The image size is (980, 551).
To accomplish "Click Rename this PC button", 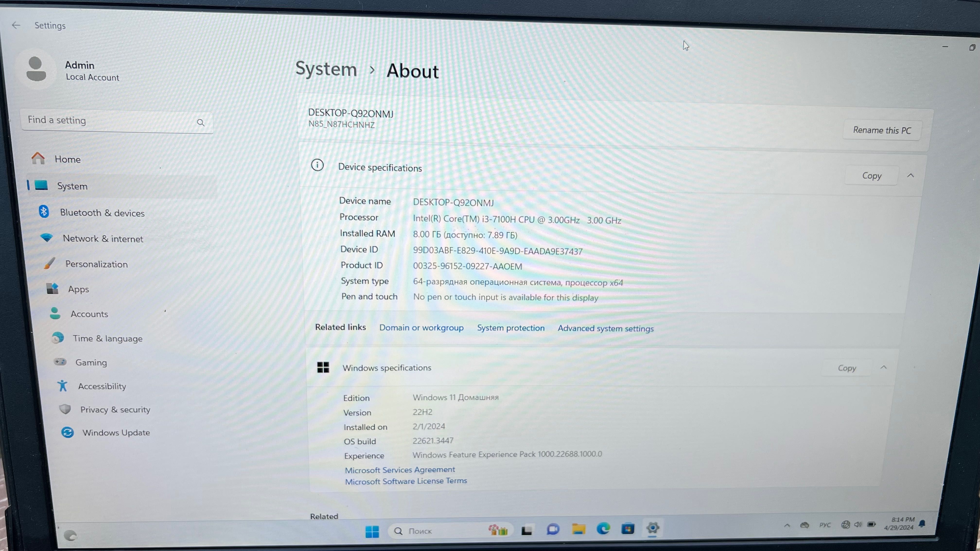I will click(882, 129).
